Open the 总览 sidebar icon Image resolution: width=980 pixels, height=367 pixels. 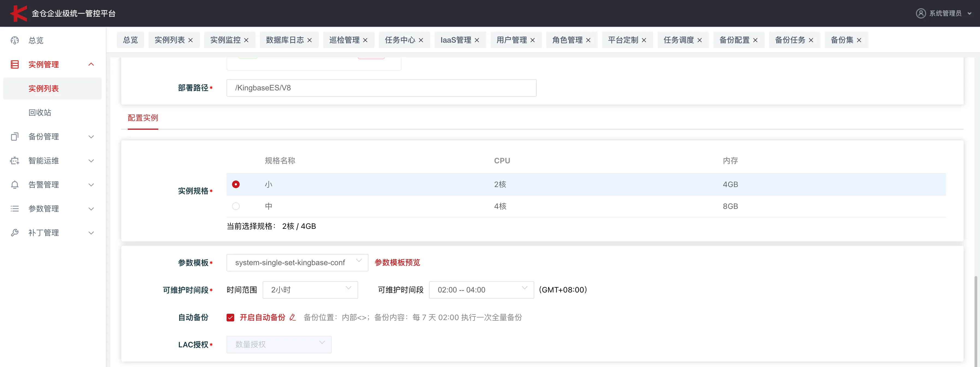tap(14, 40)
